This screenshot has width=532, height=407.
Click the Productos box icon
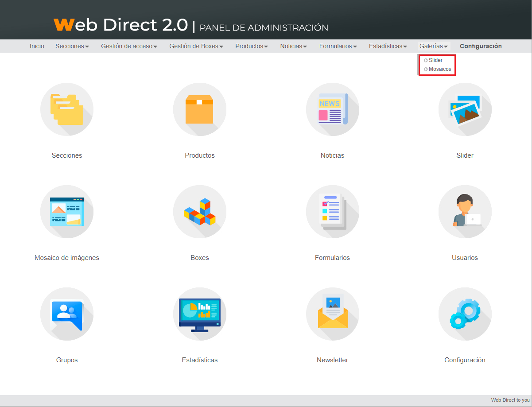click(200, 109)
